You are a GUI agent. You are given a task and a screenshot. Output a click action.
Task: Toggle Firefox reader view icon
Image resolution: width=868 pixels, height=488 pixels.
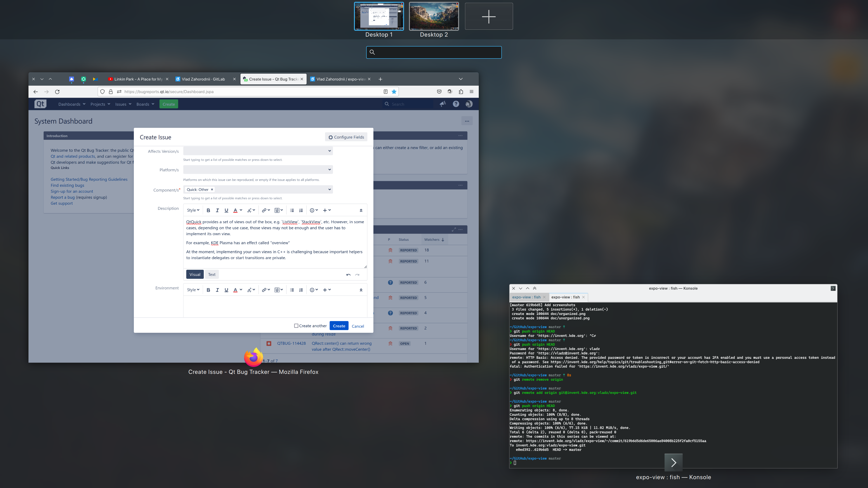385,91
